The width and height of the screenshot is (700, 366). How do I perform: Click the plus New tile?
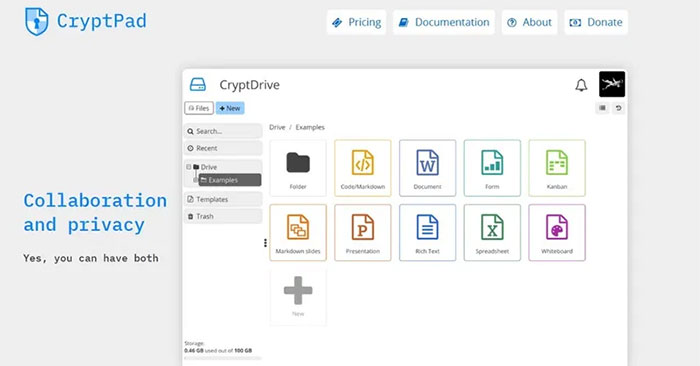(x=298, y=297)
